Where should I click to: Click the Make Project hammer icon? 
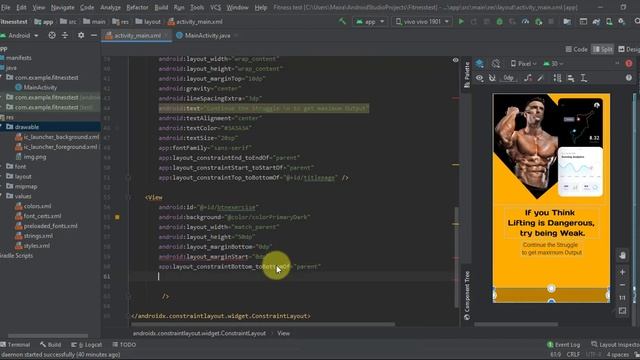pos(342,22)
